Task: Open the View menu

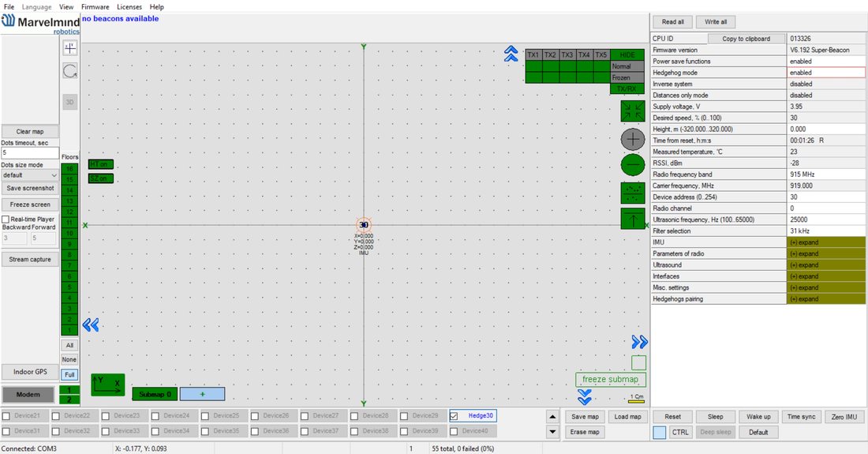Action: point(66,6)
